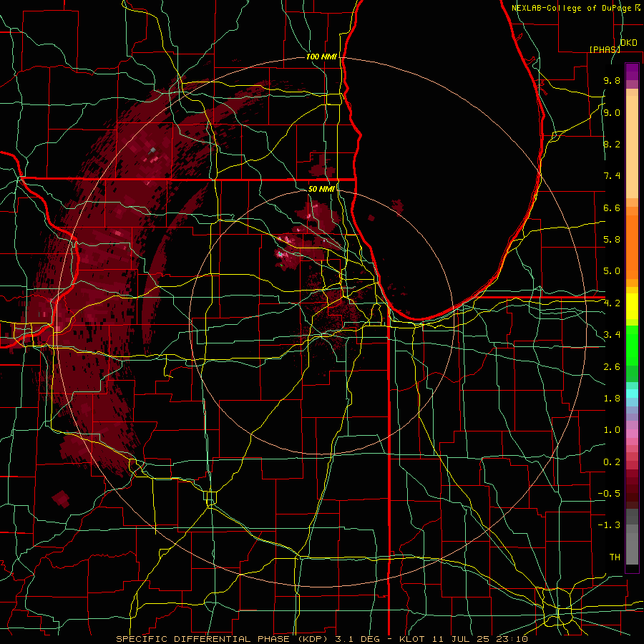Click the 1.0 value on the color scale
Image resolution: width=644 pixels, height=644 pixels.
click(x=612, y=430)
